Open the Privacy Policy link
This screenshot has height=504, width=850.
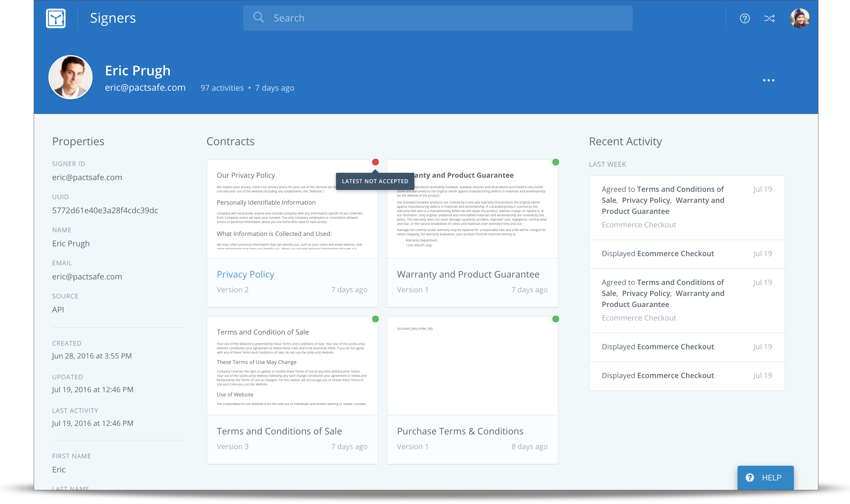click(x=245, y=275)
